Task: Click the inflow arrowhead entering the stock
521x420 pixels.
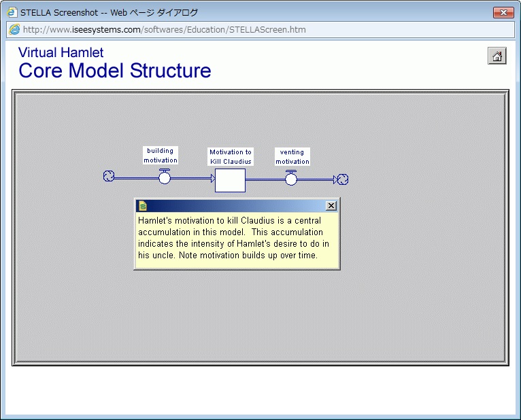Action: tap(213, 179)
